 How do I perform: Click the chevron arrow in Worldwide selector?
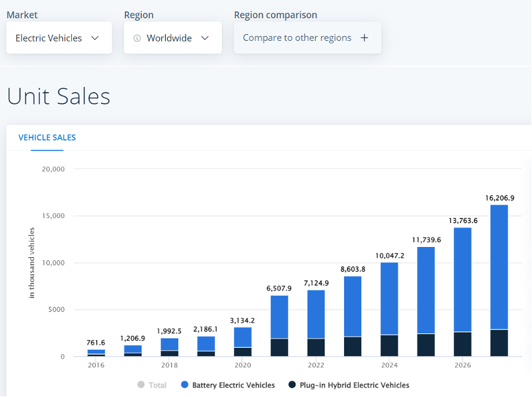click(205, 38)
